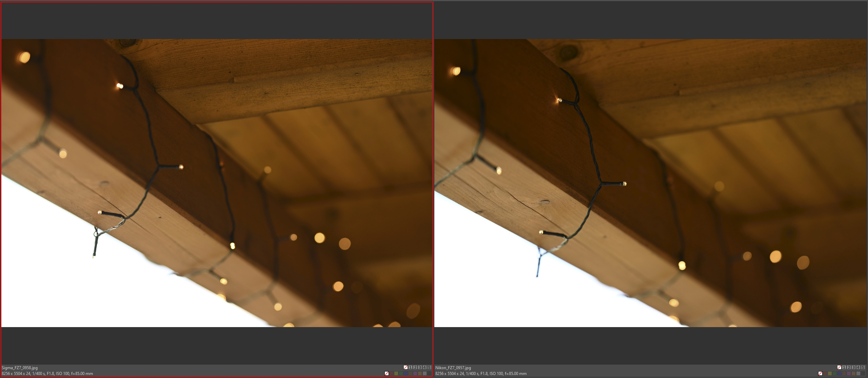This screenshot has width=868, height=378.
Task: Apply purple color label to Nikon image
Action: pos(849,373)
